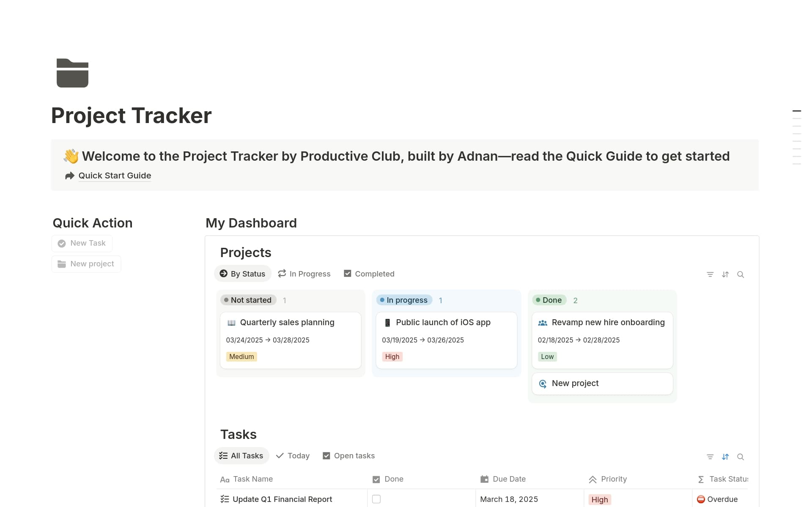Collapse the Not started group
The image size is (812, 507).
pos(248,300)
